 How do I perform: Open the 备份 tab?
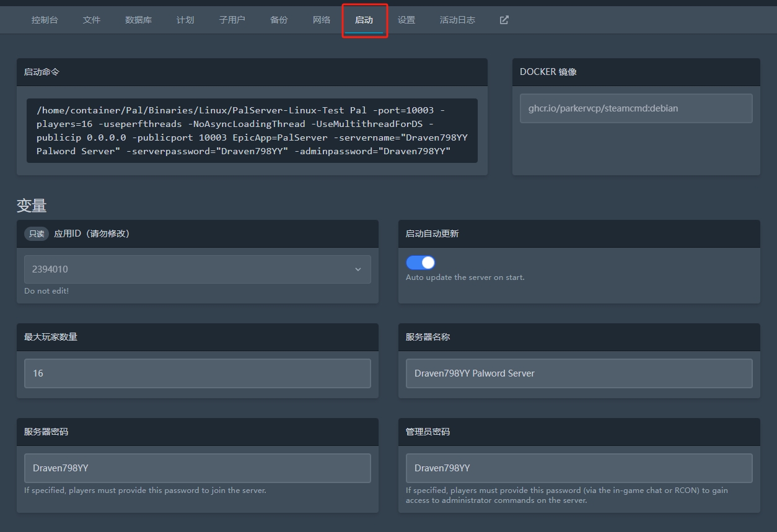coord(279,20)
